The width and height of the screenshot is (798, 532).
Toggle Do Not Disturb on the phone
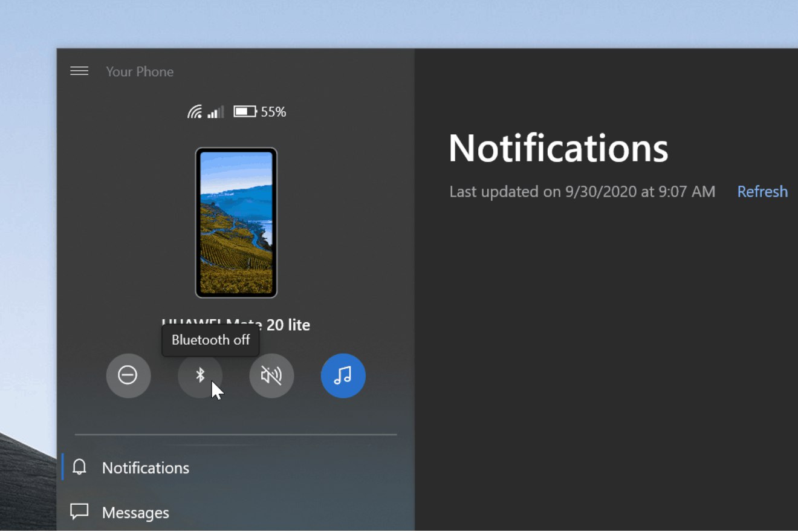pyautogui.click(x=128, y=375)
